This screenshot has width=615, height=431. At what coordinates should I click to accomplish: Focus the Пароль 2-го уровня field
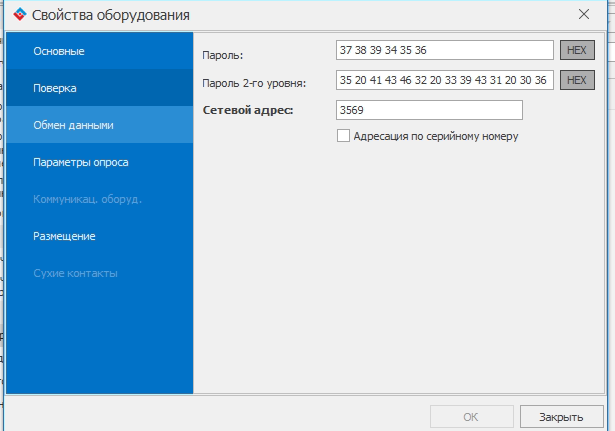point(445,80)
